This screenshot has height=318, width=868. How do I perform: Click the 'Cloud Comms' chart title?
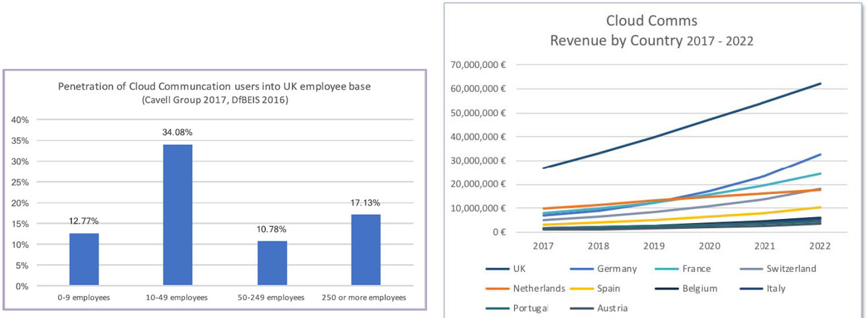pos(652,20)
